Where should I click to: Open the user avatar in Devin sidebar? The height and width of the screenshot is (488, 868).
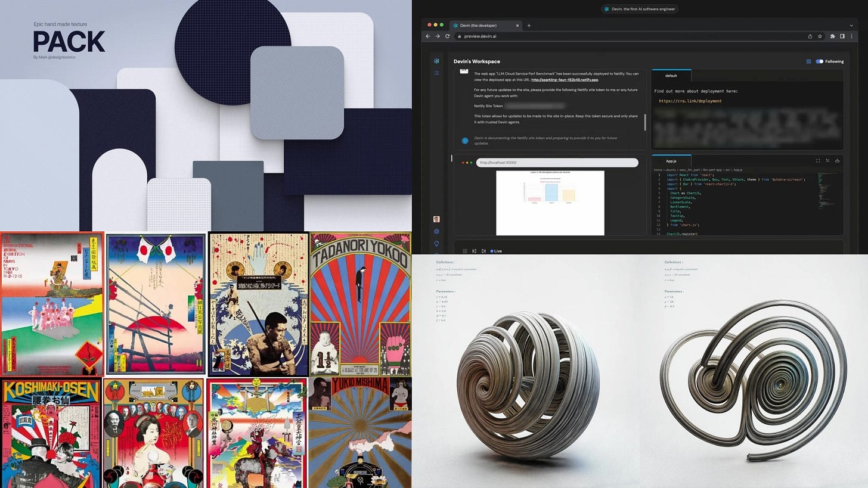coord(436,219)
